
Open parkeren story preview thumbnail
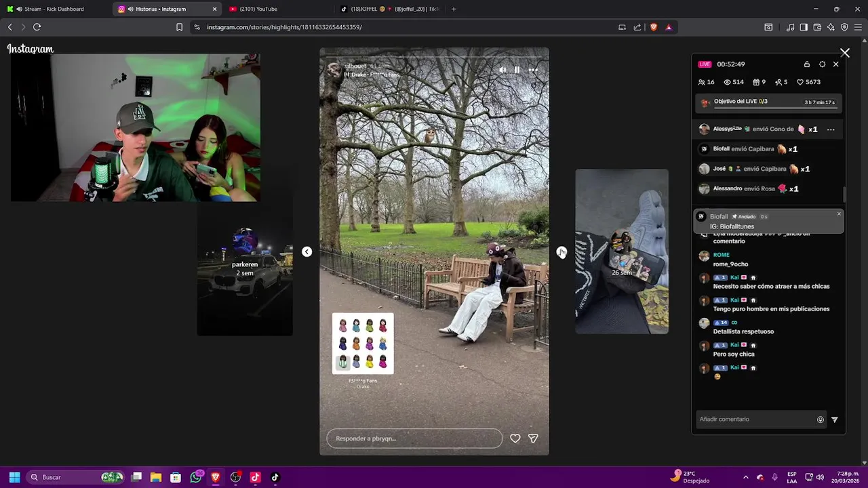(245, 269)
